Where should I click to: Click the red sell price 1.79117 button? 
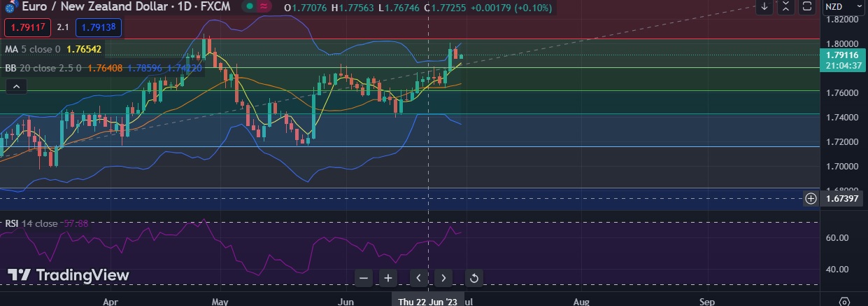27,28
